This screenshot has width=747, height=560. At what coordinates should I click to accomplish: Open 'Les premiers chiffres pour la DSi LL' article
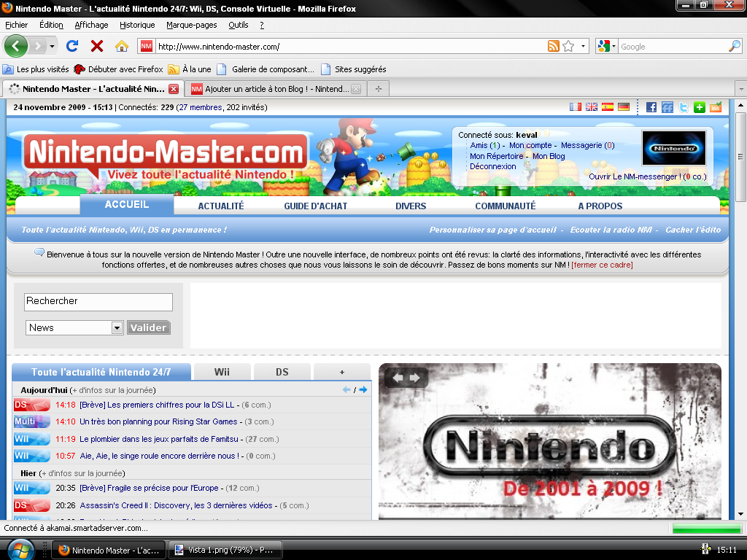tap(157, 405)
